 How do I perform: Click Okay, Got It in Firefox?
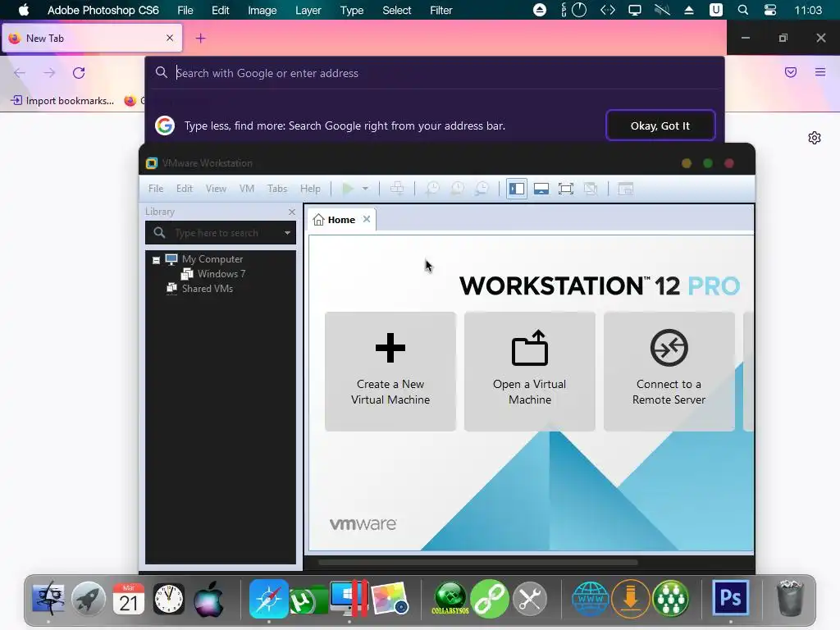pyautogui.click(x=660, y=126)
